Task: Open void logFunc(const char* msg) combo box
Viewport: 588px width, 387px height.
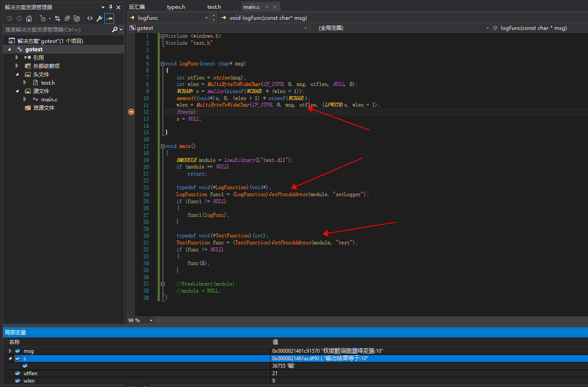Action: pyautogui.click(x=403, y=18)
